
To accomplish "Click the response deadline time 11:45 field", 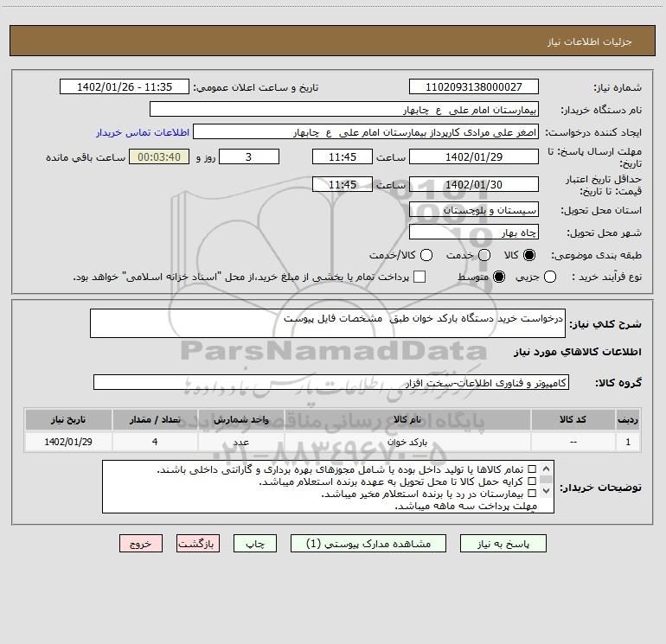I will click(x=343, y=156).
